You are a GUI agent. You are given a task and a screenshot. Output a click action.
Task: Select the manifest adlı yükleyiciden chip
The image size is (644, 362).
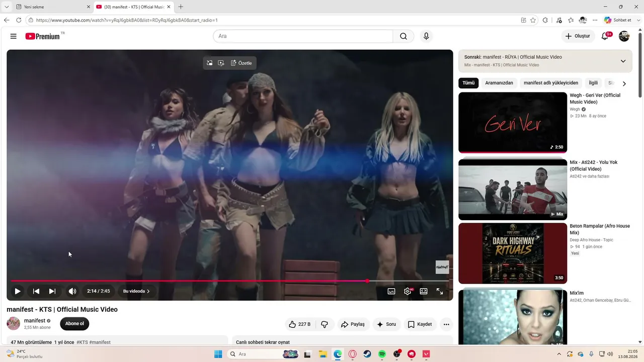click(551, 83)
